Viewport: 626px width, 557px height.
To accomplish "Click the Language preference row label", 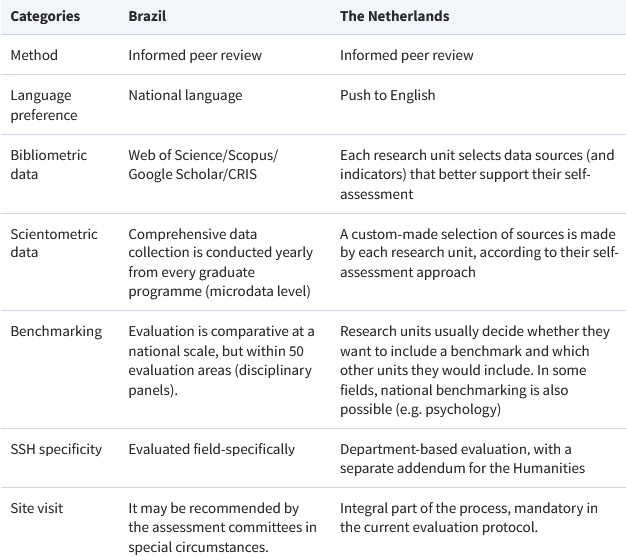I will [44, 105].
